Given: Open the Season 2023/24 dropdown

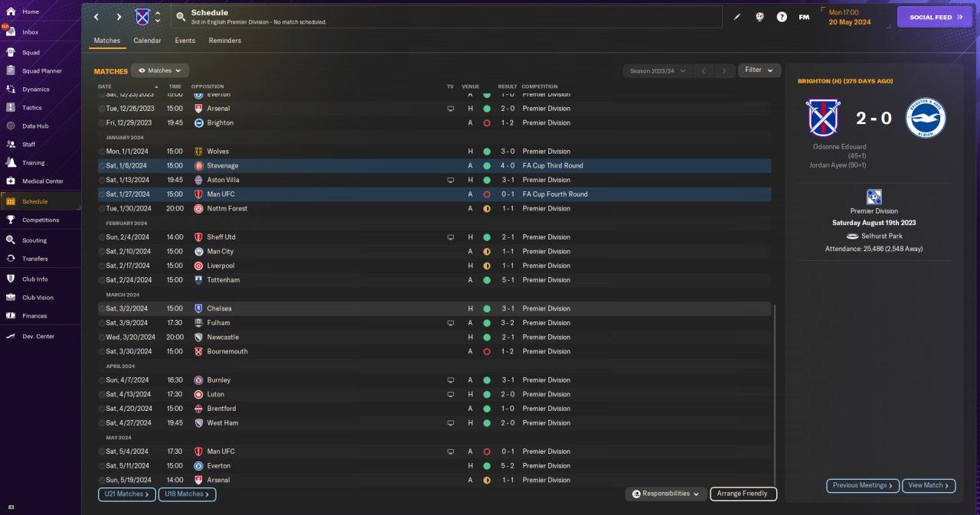Looking at the screenshot, I should click(658, 70).
